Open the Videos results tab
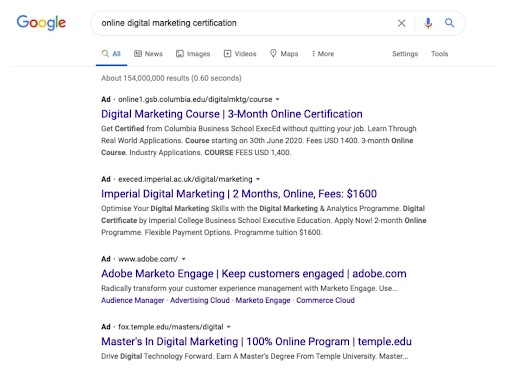The width and height of the screenshot is (512, 376). tap(240, 54)
